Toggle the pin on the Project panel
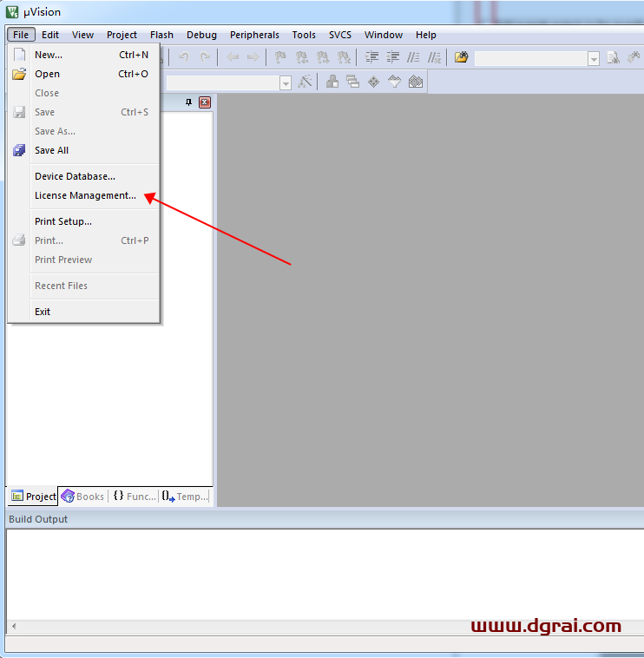This screenshot has width=644, height=658. (x=189, y=102)
